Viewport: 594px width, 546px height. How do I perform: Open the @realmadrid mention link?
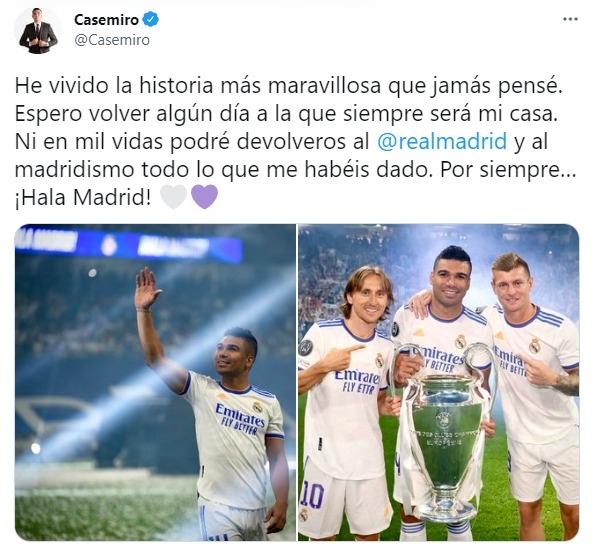[x=442, y=141]
